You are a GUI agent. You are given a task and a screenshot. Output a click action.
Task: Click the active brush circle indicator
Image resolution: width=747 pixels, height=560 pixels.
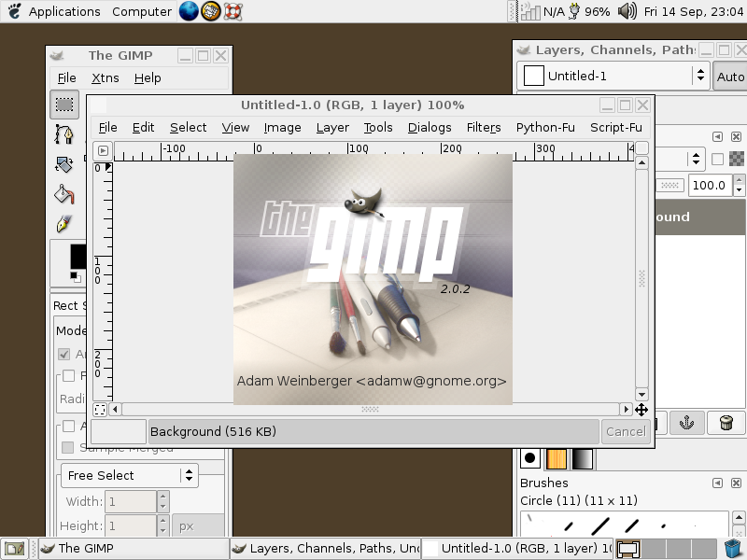[529, 458]
